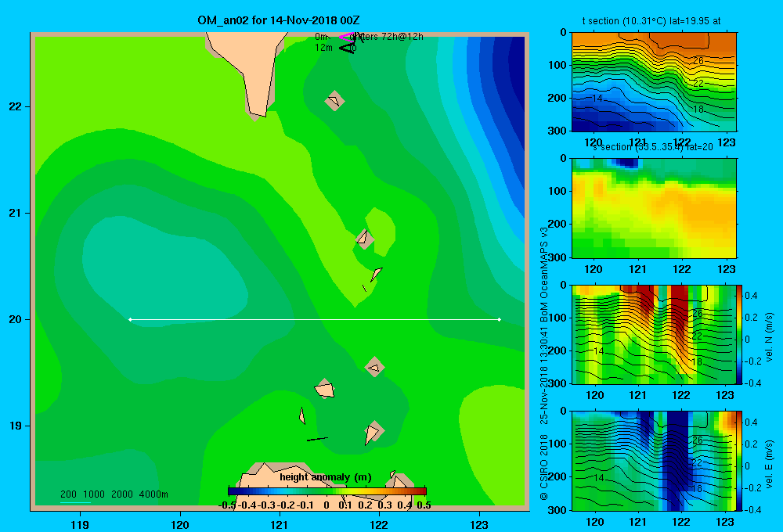
Task: Open the salinity section plot
Action: pos(654,208)
